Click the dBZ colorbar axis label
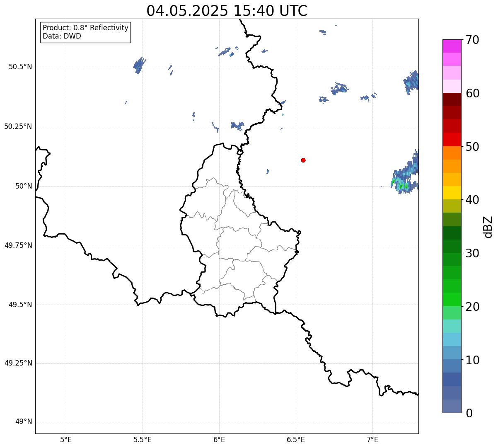The image size is (498, 448). [x=488, y=226]
